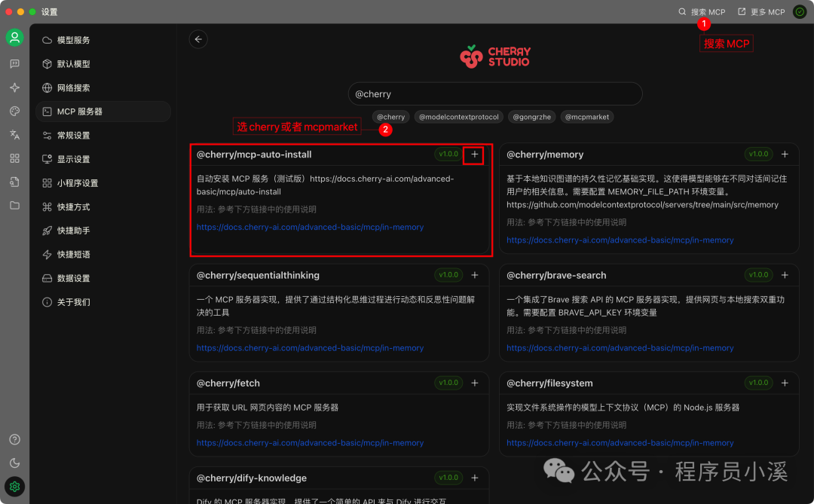This screenshot has height=504, width=814.
Task: Click the @cherry/dify-knowledge title
Action: 252,478
